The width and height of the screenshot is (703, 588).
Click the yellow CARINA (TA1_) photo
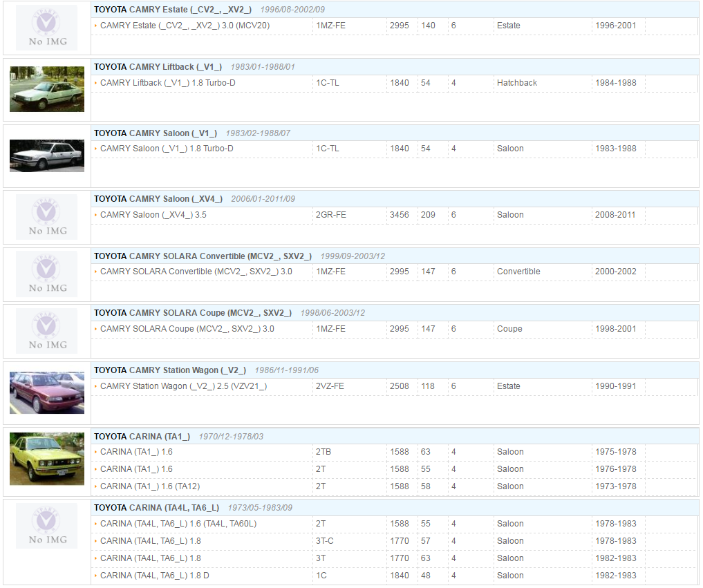point(46,459)
